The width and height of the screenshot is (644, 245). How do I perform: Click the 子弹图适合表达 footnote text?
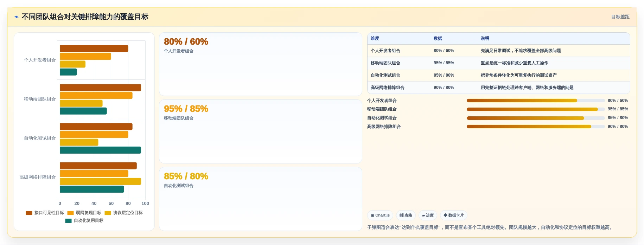tap(491, 227)
